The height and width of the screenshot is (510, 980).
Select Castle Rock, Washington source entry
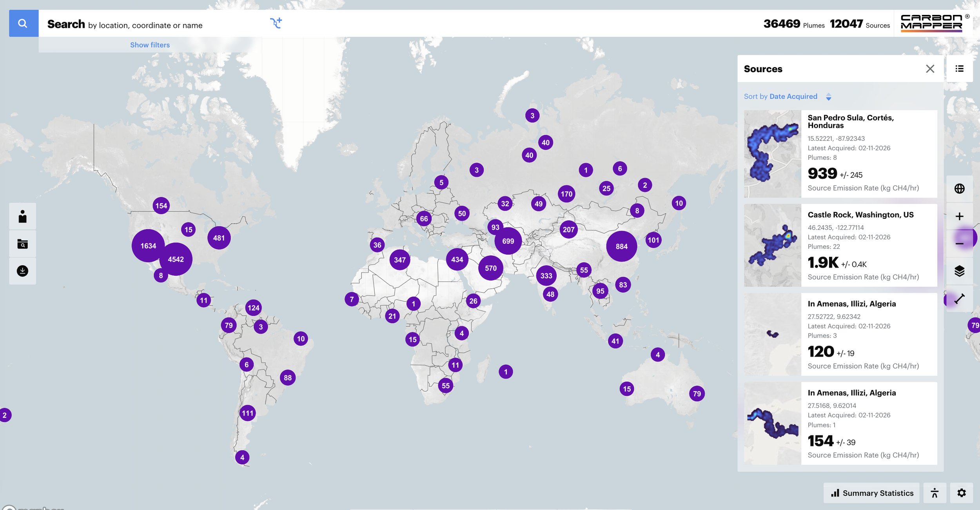860,215
